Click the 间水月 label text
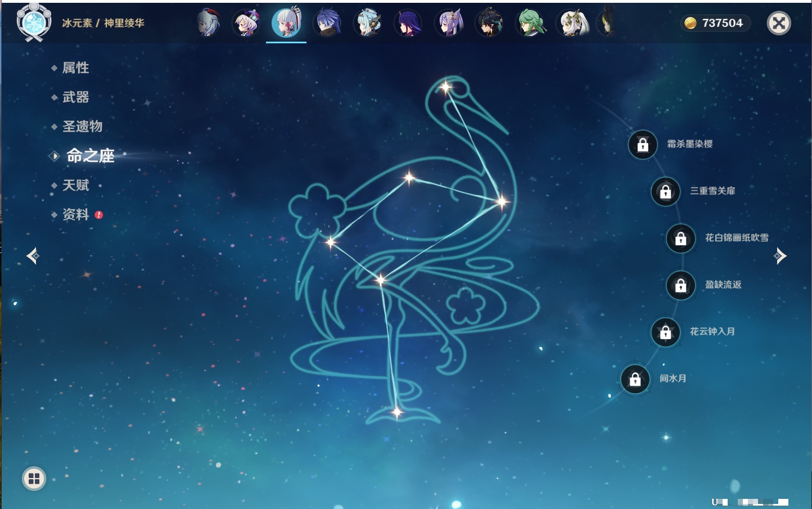Screen dimensions: 812x509 click(673, 379)
